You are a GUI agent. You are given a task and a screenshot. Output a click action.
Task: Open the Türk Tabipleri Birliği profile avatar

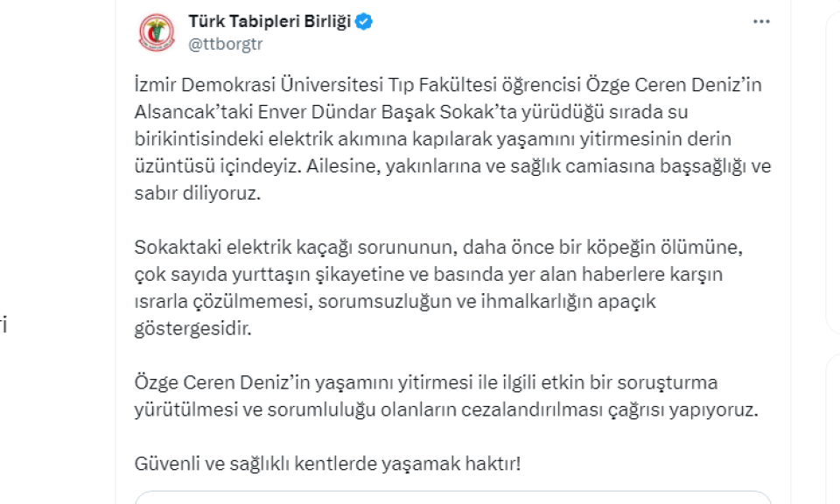click(157, 32)
